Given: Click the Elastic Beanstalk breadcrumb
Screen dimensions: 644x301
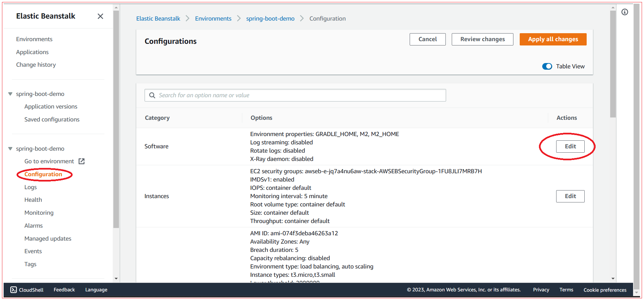Looking at the screenshot, I should click(158, 19).
